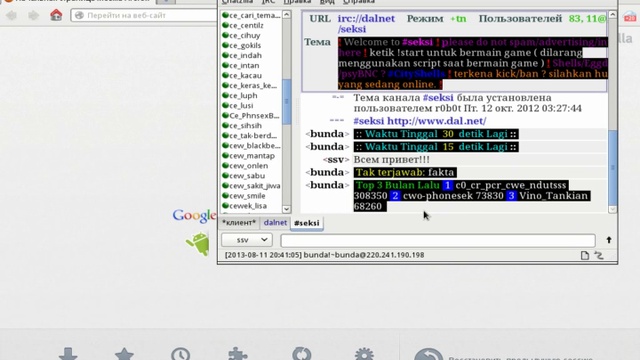Click chat area scrollbar down arrow

[x=612, y=209]
